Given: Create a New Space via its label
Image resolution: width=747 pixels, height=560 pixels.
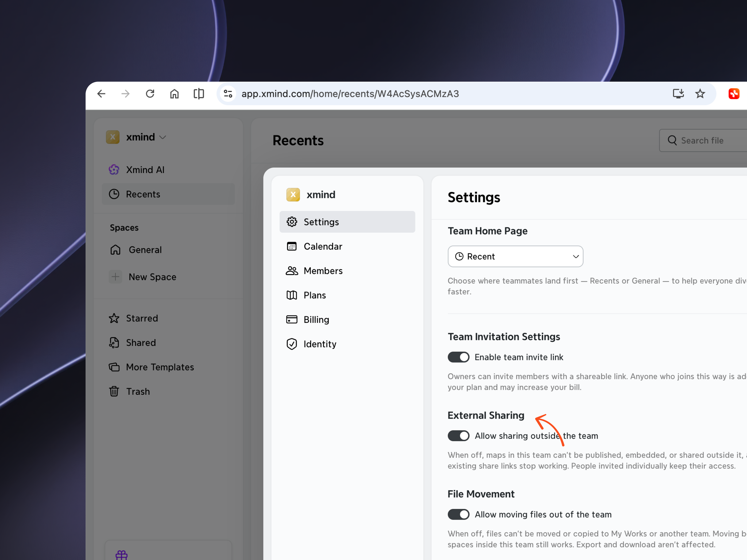Looking at the screenshot, I should (153, 277).
